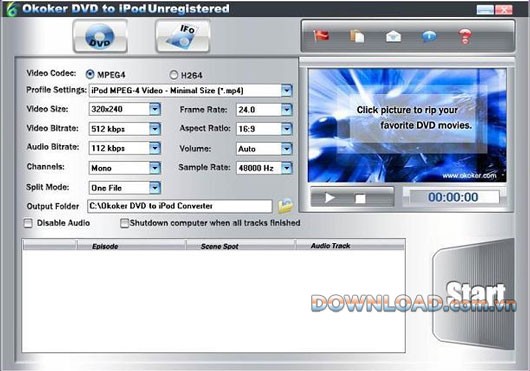This screenshot has height=371, width=530.
Task: Open the Sample Rate dropdown
Action: [x=287, y=168]
